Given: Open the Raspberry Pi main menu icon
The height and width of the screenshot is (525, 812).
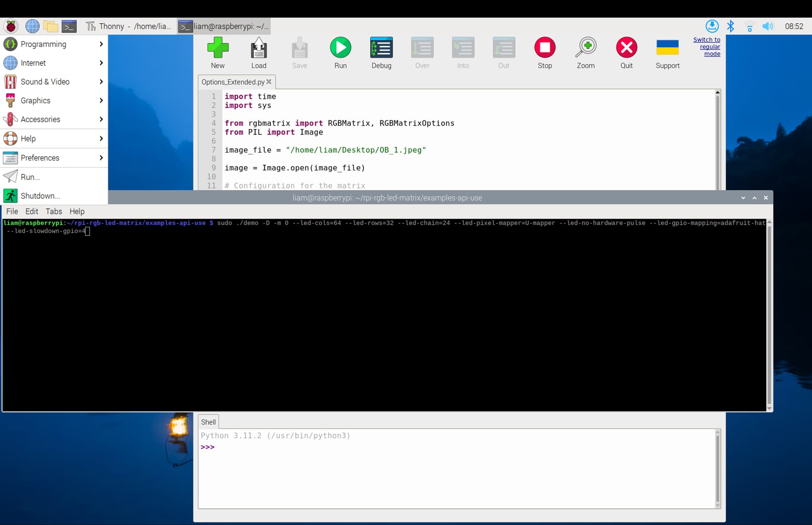Looking at the screenshot, I should 11,26.
